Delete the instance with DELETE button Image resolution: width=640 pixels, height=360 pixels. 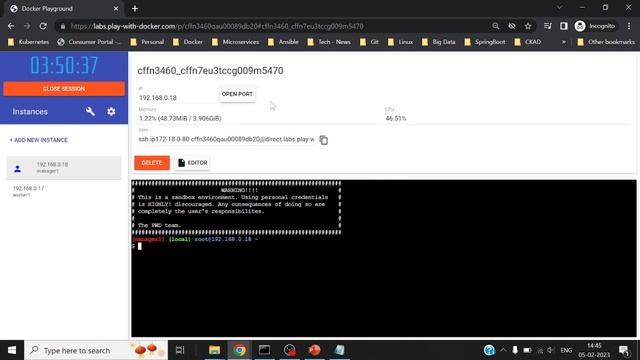(152, 163)
